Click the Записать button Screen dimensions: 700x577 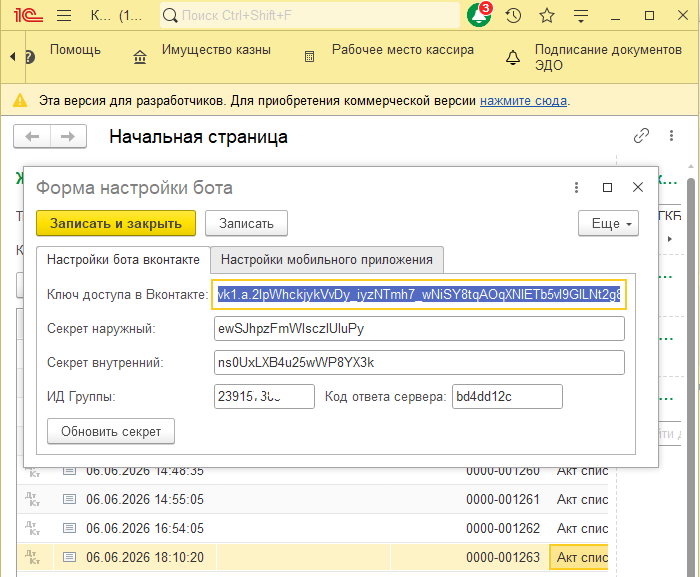[246, 223]
